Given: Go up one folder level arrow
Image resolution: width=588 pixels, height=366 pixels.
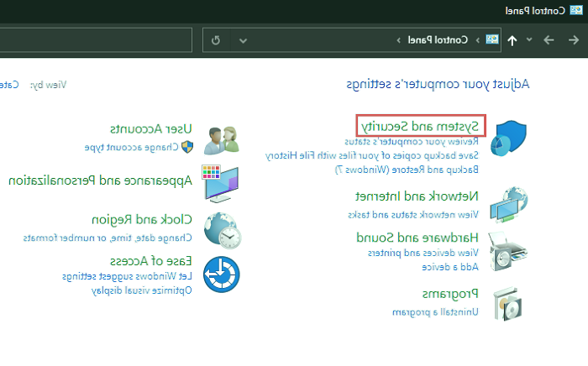Looking at the screenshot, I should [512, 40].
